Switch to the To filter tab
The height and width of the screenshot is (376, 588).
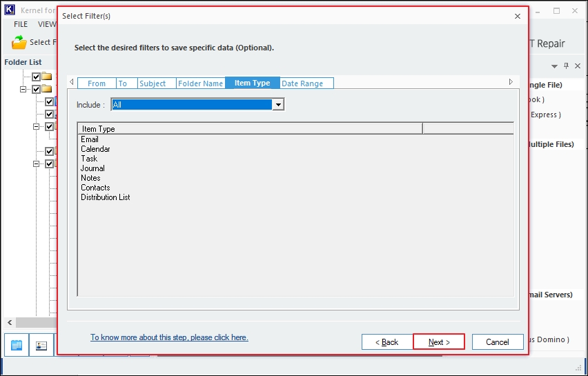click(127, 83)
